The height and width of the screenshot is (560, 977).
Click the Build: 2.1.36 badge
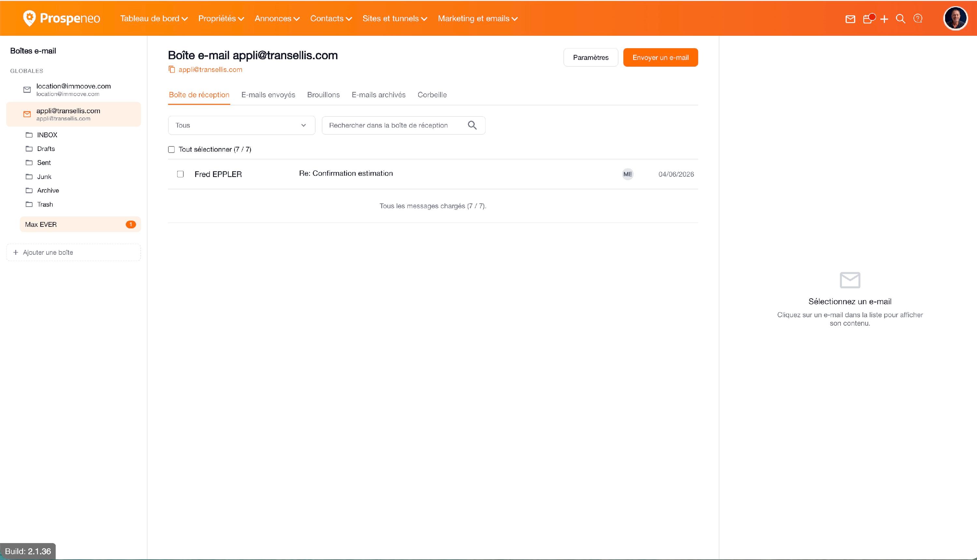(28, 551)
